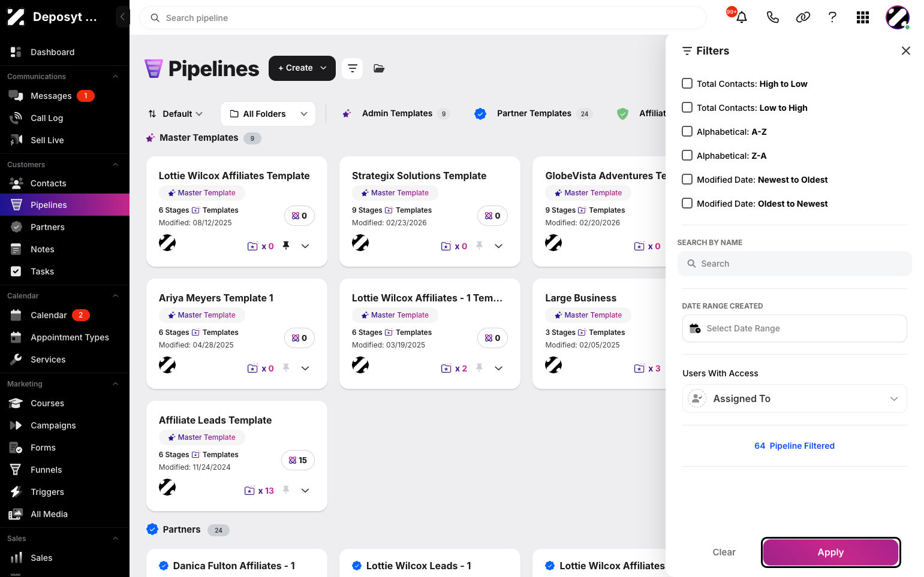Expand the Lottie Wilcox Affiliates - 1 card
The image size is (924, 577).
click(498, 368)
